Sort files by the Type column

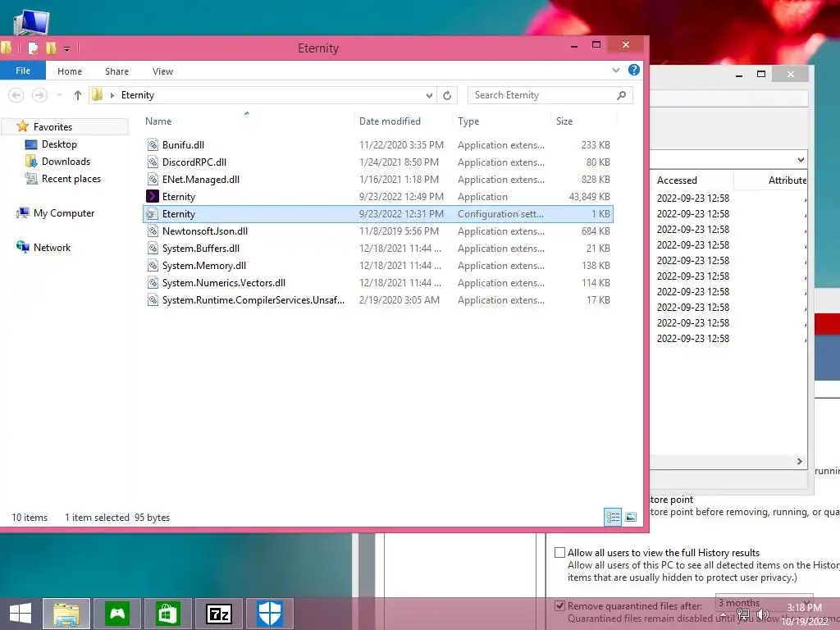click(468, 121)
